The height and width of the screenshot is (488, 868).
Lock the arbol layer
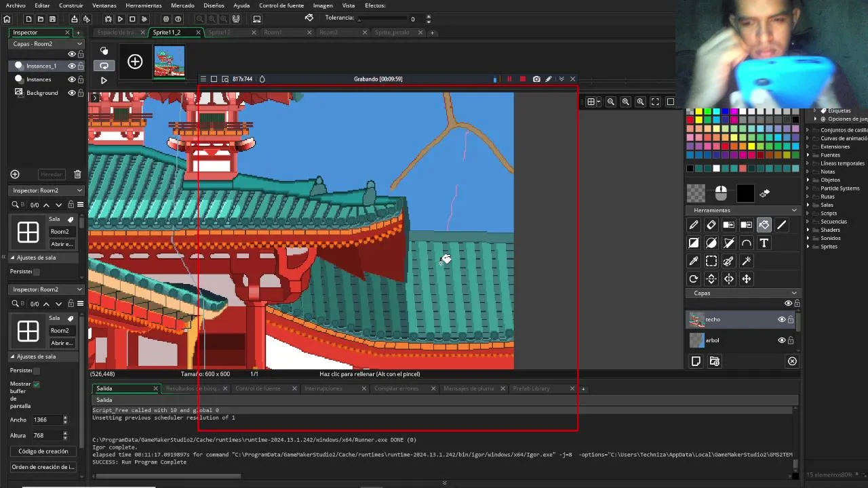[x=790, y=340]
